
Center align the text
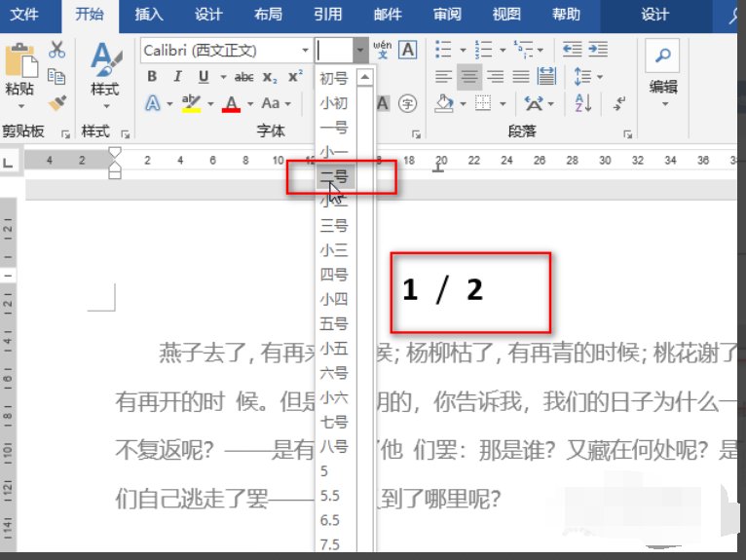[469, 77]
